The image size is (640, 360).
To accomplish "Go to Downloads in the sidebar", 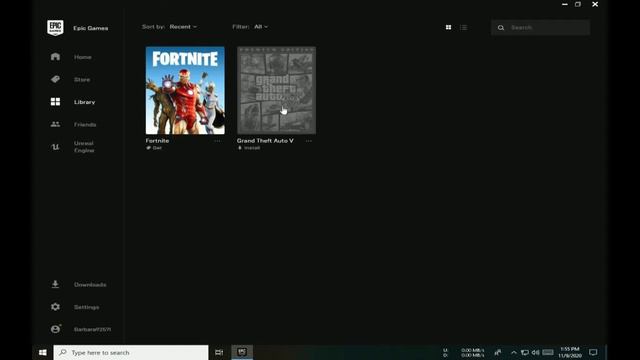I will [90, 284].
